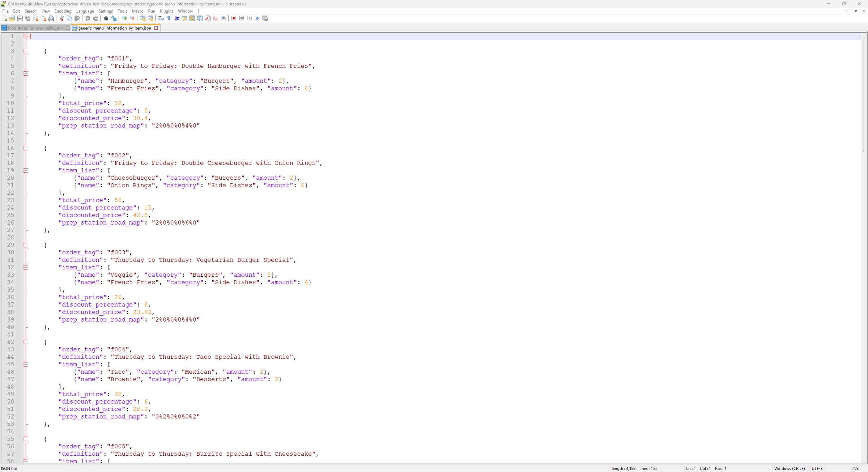Open the Settings menu
Image resolution: width=868 pixels, height=472 pixels.
click(106, 11)
